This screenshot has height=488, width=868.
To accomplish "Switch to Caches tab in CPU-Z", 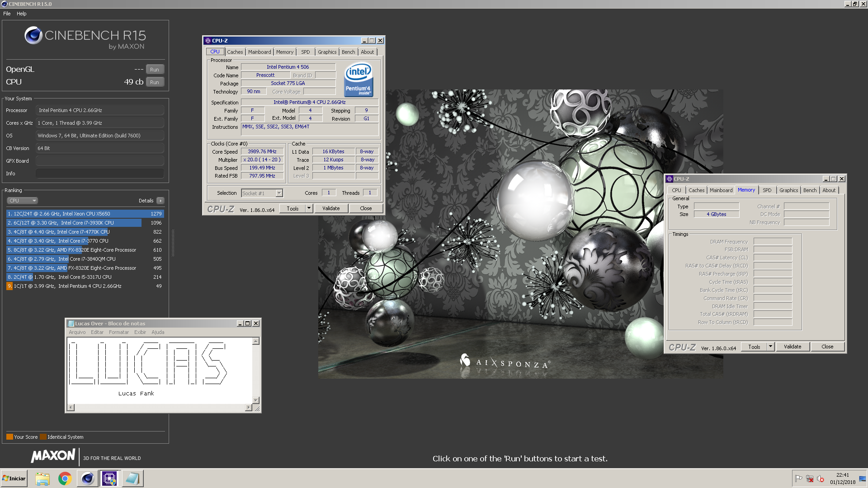I will (x=235, y=52).
